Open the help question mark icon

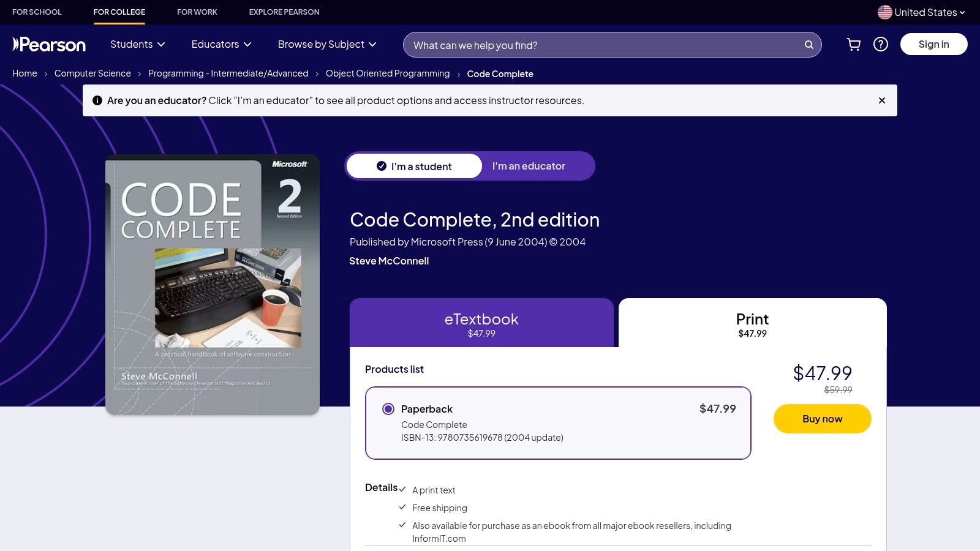click(x=881, y=44)
